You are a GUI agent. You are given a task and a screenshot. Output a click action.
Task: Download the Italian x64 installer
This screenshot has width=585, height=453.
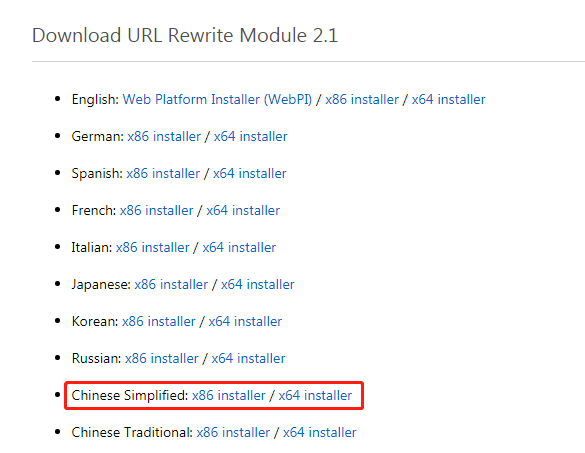239,247
